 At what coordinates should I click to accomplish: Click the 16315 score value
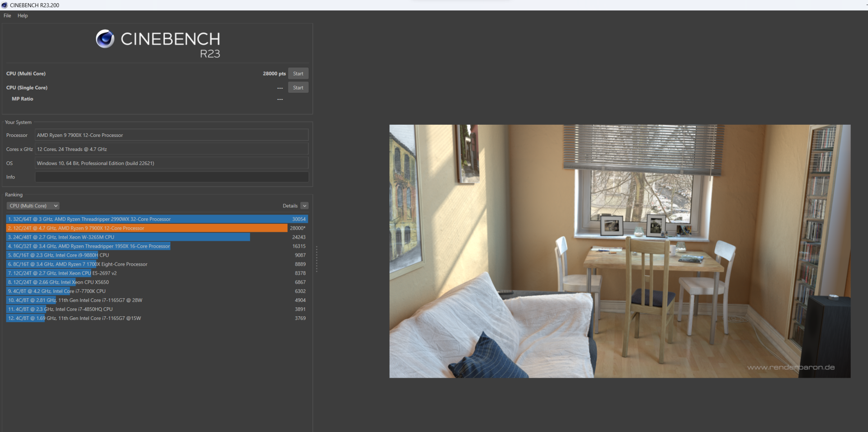pyautogui.click(x=299, y=246)
